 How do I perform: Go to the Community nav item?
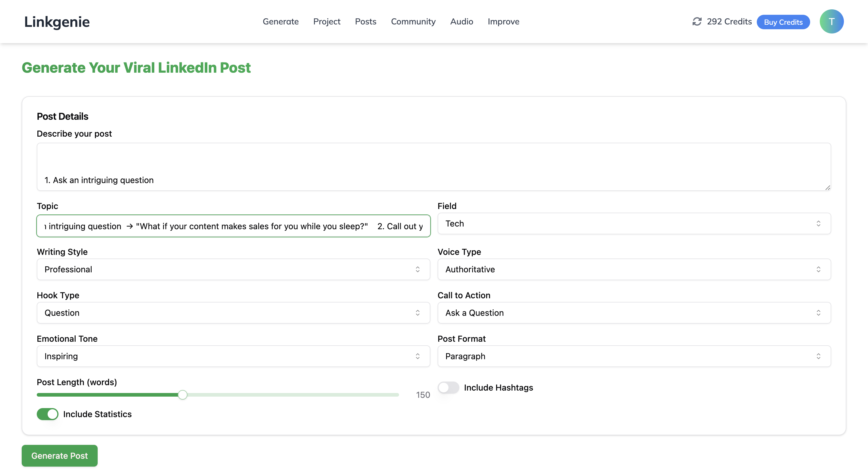point(413,22)
